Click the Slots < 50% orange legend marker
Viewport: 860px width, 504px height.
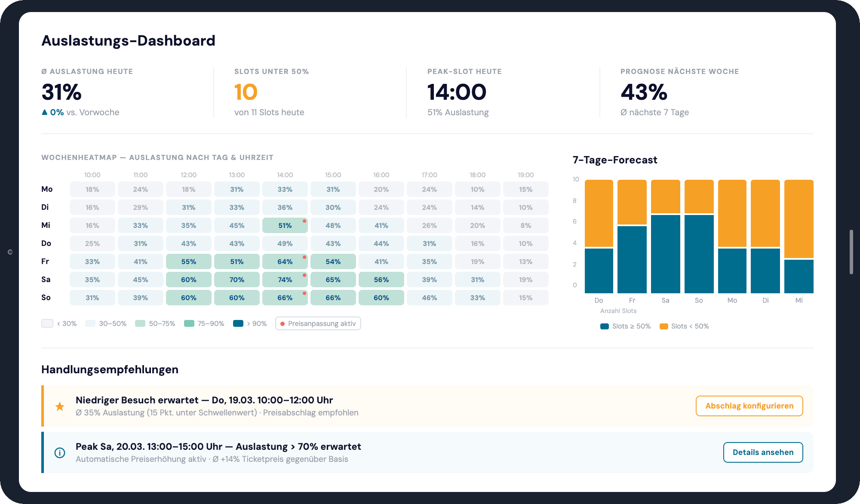(663, 326)
